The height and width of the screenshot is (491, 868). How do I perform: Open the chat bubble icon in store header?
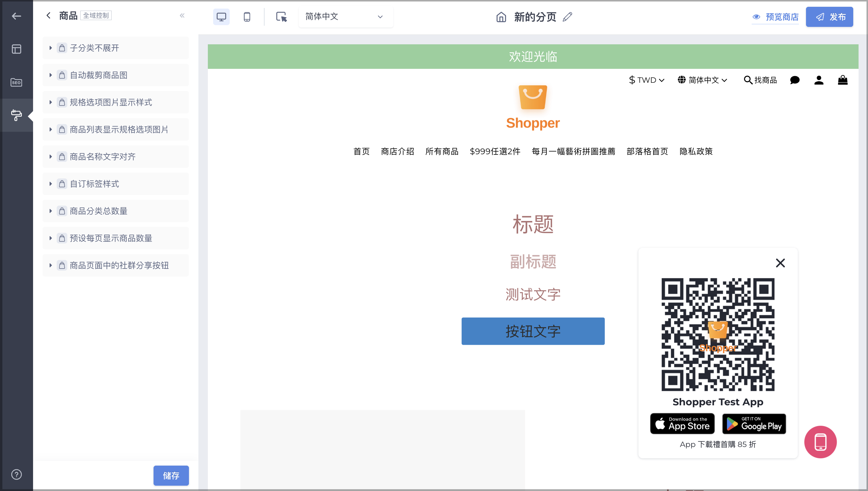pos(794,80)
